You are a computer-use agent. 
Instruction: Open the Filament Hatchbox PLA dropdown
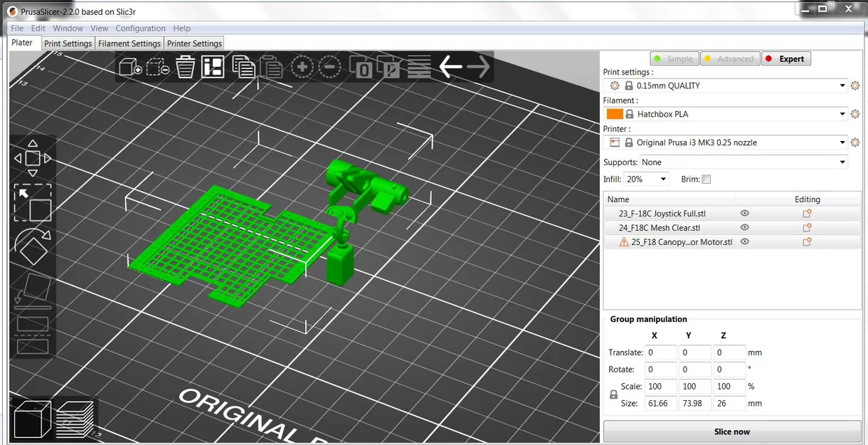[725, 114]
